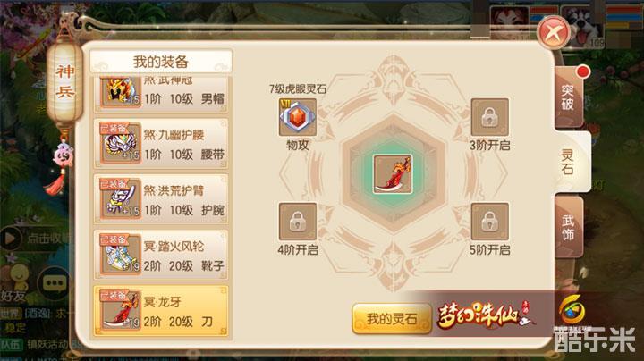Tap the locked 3阶开启 gem slot
This screenshot has width=644, height=361.
tap(489, 117)
